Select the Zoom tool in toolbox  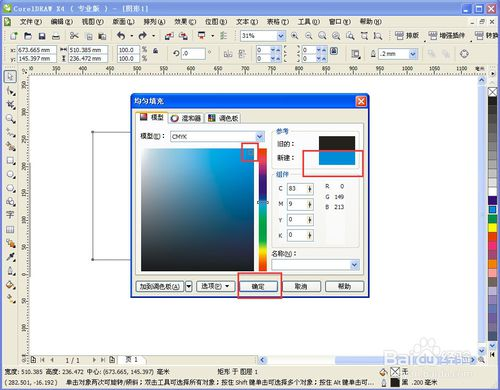tap(10, 119)
